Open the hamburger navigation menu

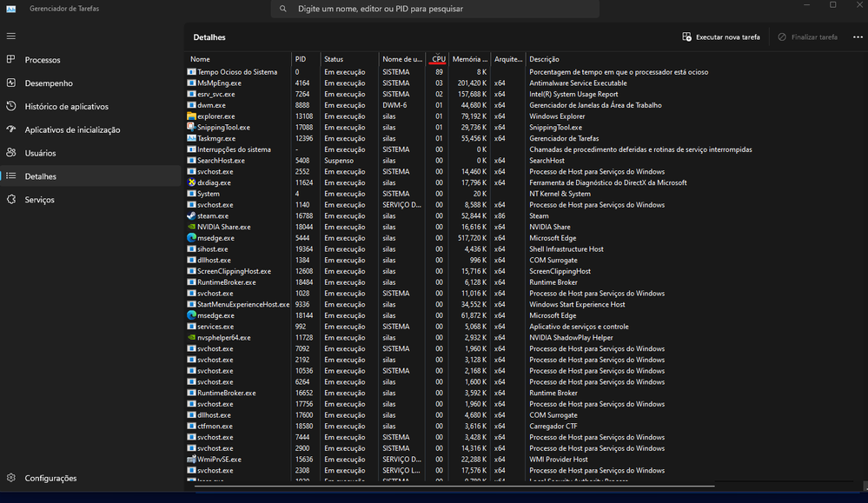click(x=10, y=36)
